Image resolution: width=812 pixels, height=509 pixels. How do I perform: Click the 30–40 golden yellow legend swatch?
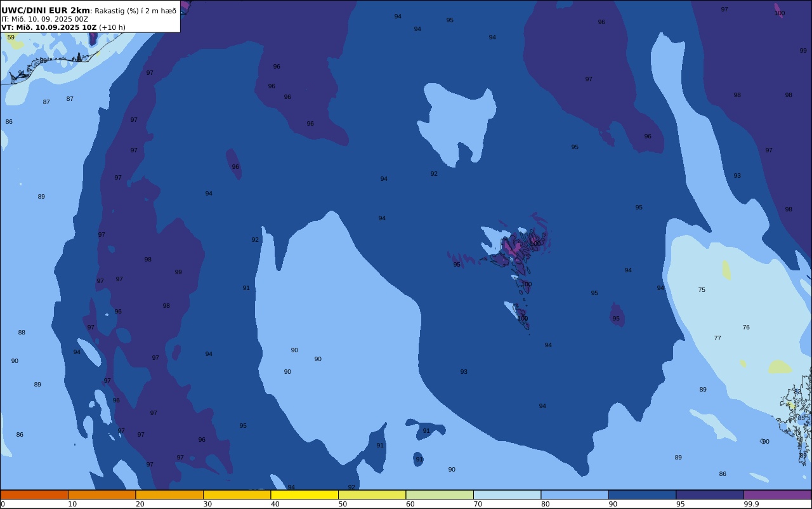[x=237, y=494]
